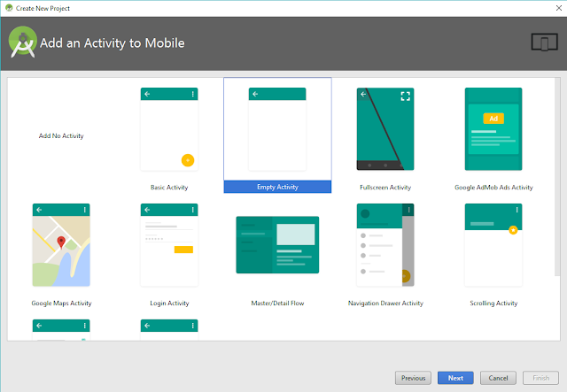This screenshot has width=567, height=392.
Task: Click the star FAB in Scrolling Activity preview
Action: [x=513, y=230]
